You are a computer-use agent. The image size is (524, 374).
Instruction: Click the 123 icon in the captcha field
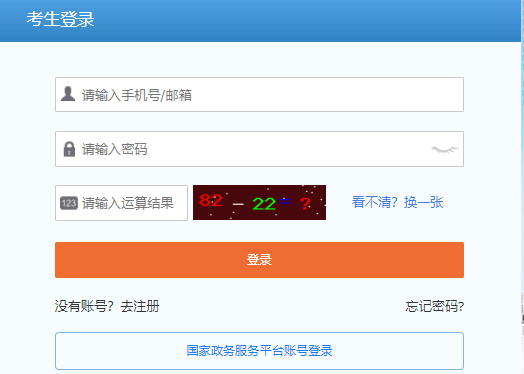click(69, 203)
